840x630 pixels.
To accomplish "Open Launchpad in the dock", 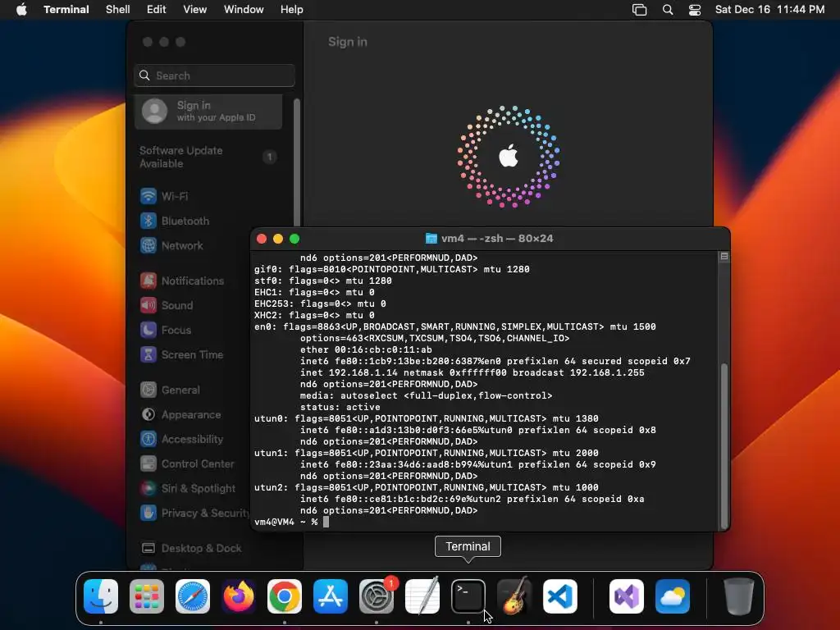I will tap(147, 596).
